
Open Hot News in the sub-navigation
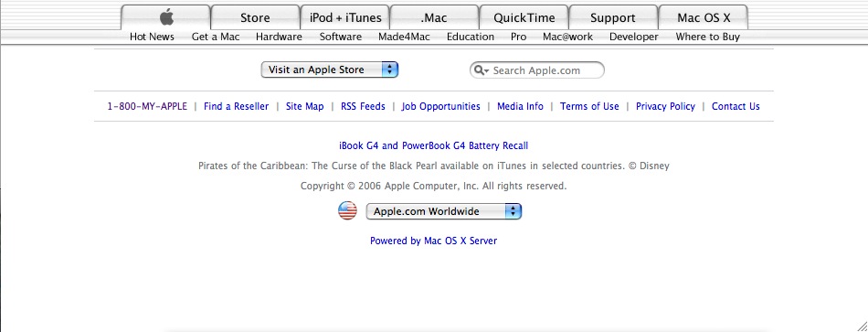pyautogui.click(x=152, y=37)
